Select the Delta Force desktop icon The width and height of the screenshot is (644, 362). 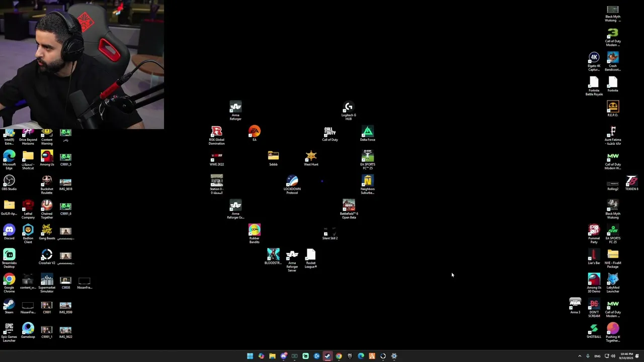tap(368, 133)
